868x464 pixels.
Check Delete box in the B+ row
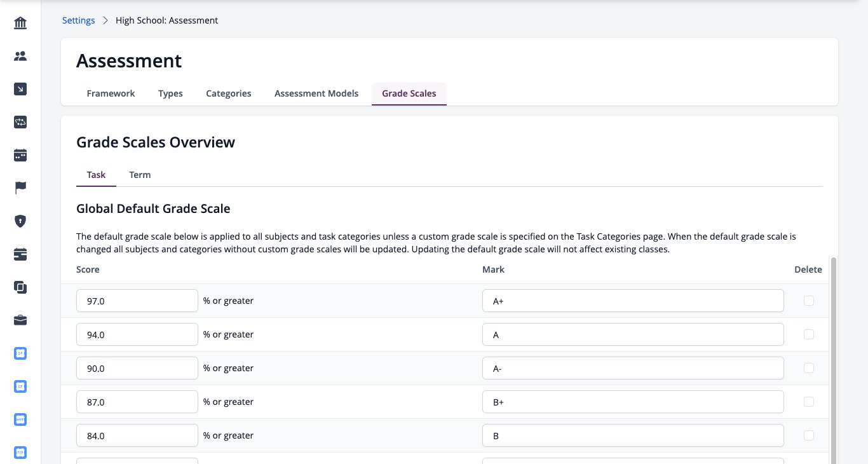808,402
